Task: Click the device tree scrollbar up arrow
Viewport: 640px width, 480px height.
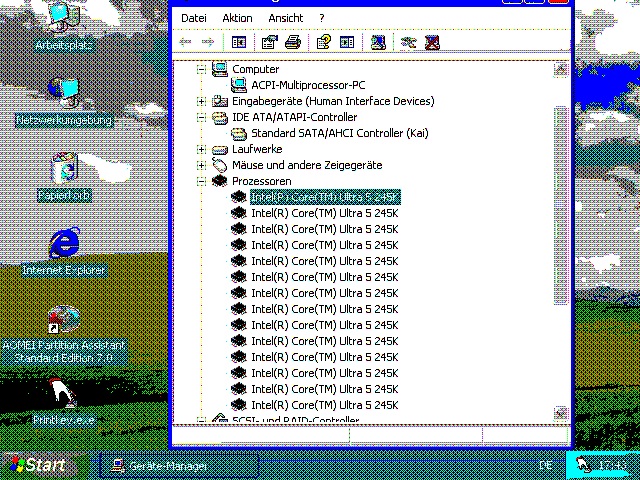Action: 562,70
